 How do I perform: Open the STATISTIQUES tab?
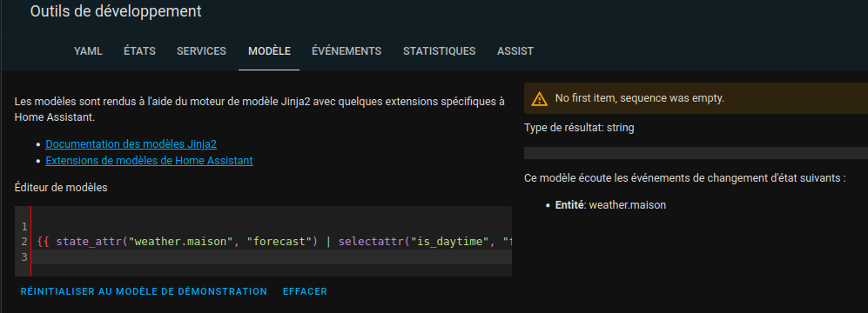pyautogui.click(x=439, y=51)
